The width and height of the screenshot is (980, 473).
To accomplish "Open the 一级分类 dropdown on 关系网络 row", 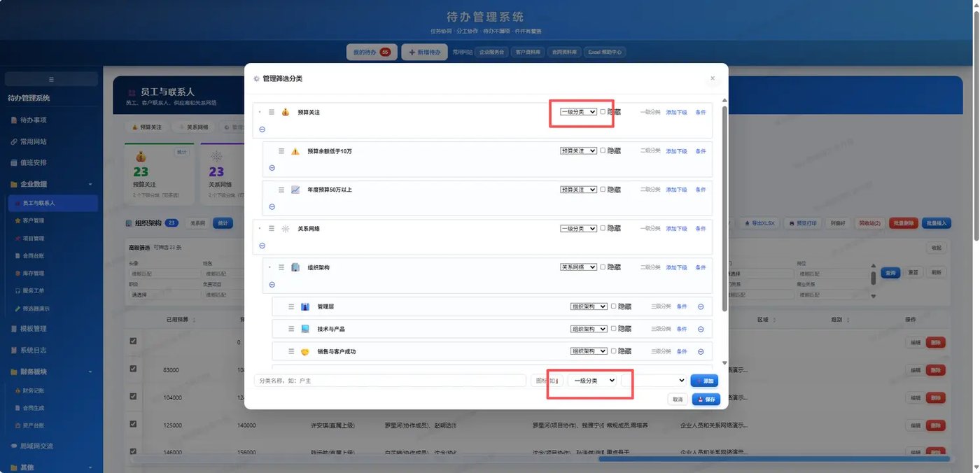I will click(578, 229).
